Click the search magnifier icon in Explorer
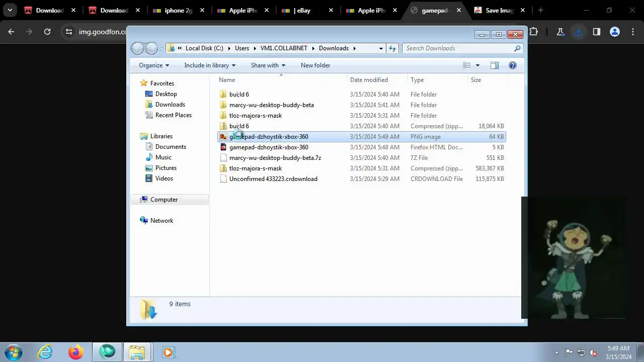 pos(517,48)
